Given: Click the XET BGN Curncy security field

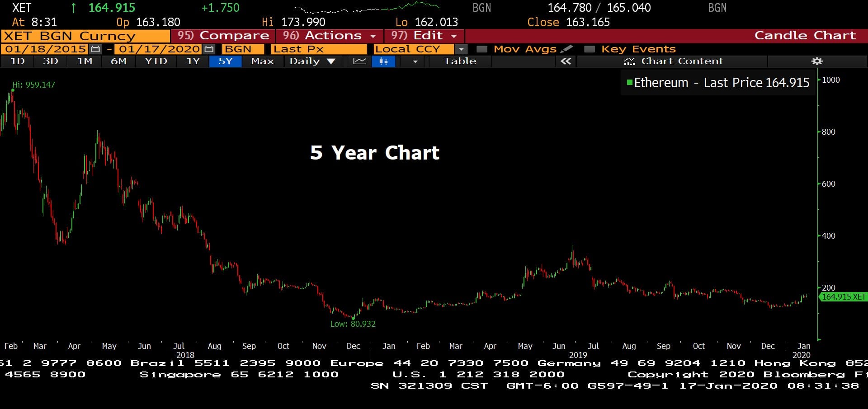Looking at the screenshot, I should 85,36.
